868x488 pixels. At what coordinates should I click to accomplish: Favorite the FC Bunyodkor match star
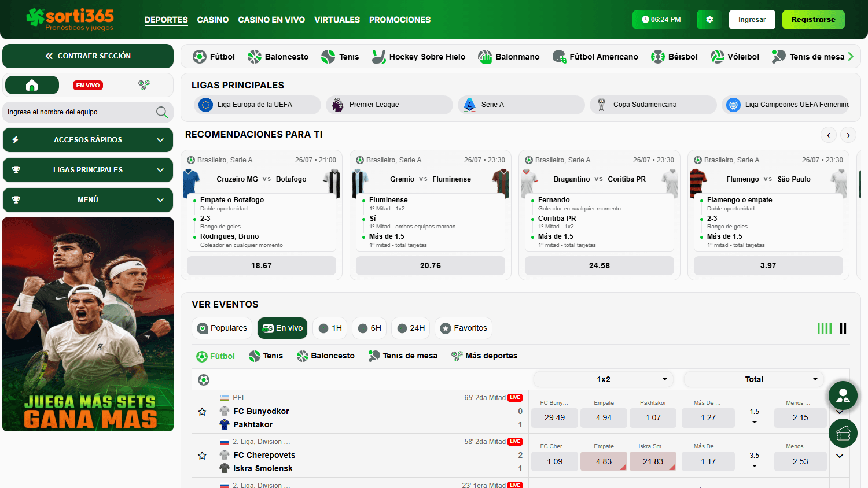(202, 412)
